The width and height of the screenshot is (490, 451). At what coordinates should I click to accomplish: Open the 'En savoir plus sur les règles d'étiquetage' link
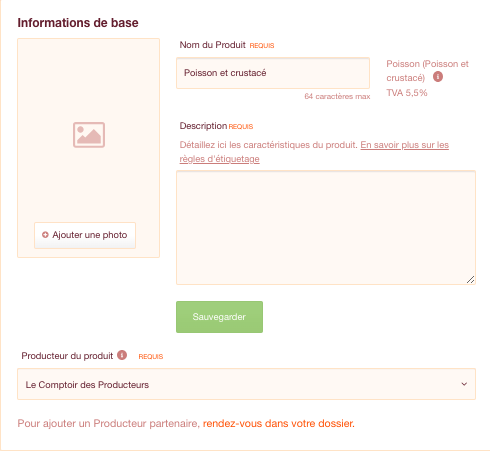[x=314, y=152]
